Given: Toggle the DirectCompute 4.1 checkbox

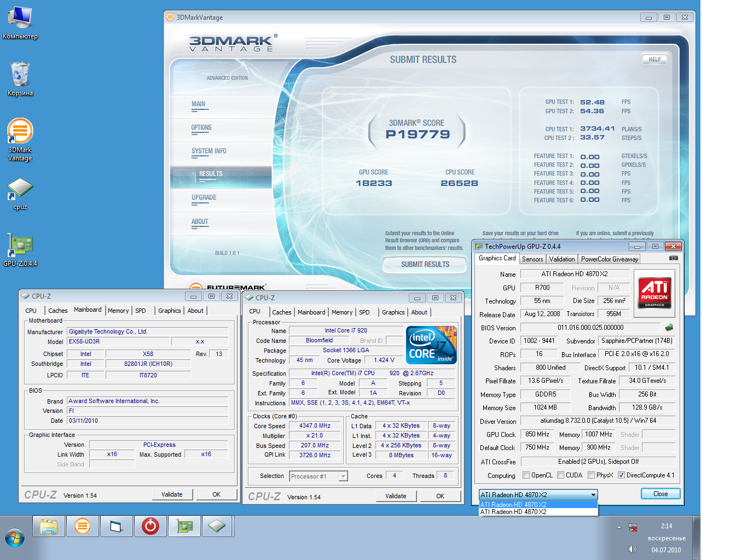Looking at the screenshot, I should 621,475.
